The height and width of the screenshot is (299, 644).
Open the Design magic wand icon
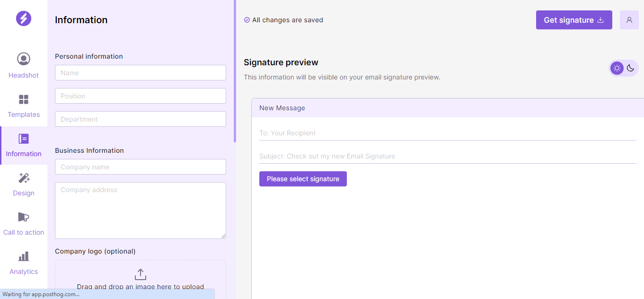24,178
